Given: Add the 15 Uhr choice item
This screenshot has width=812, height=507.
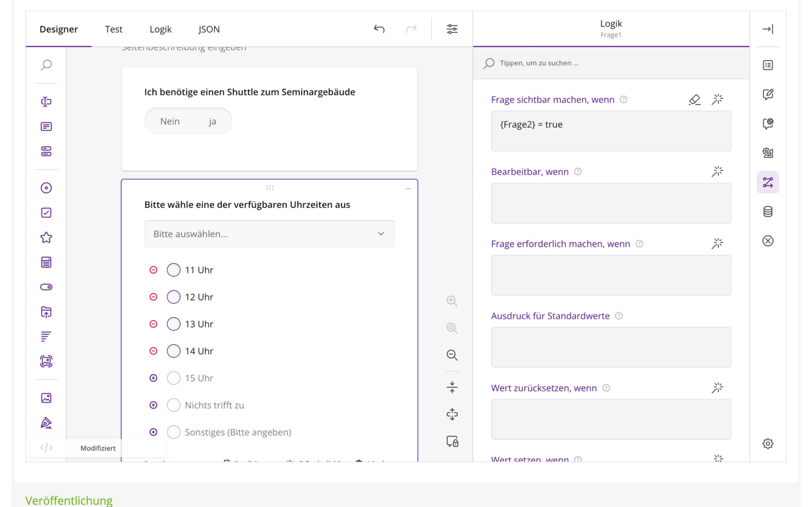Looking at the screenshot, I should 153,378.
